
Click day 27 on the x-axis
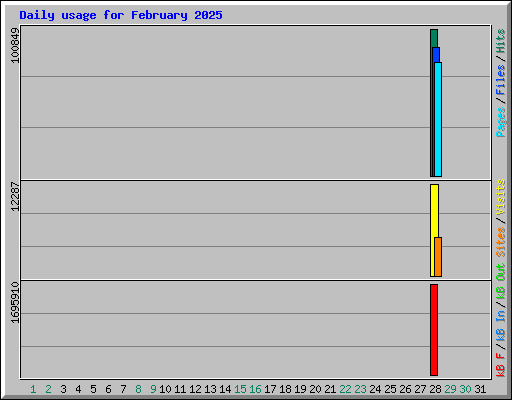(x=420, y=389)
